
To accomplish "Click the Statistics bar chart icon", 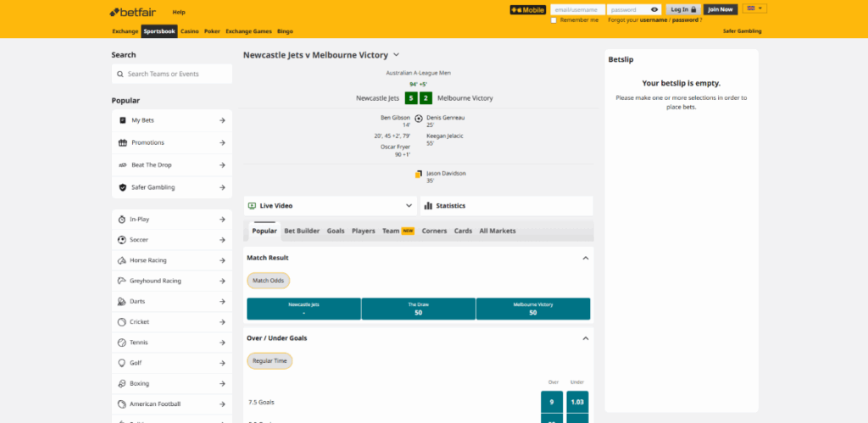I will 428,205.
